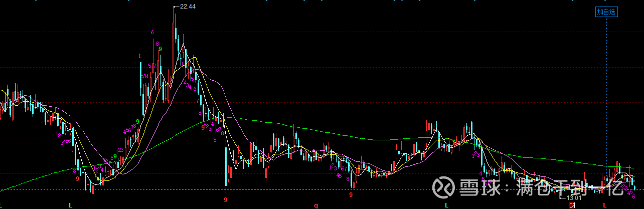Click the red q marker on timeline
Image resolution: width=644 pixels, height=209 pixels.
[316, 205]
